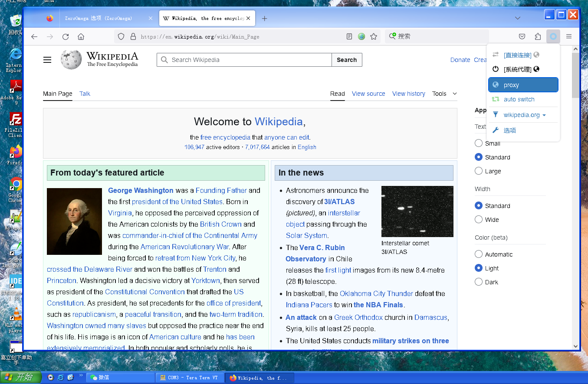Expand the quick launch overflow chevron
588x384 pixels.
(81, 375)
